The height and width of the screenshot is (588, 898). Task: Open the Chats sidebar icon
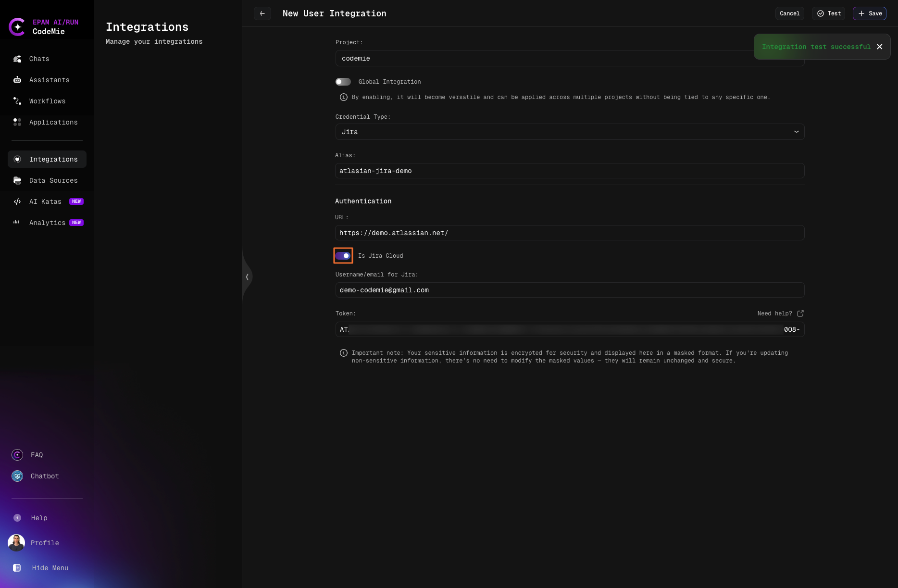pyautogui.click(x=17, y=59)
